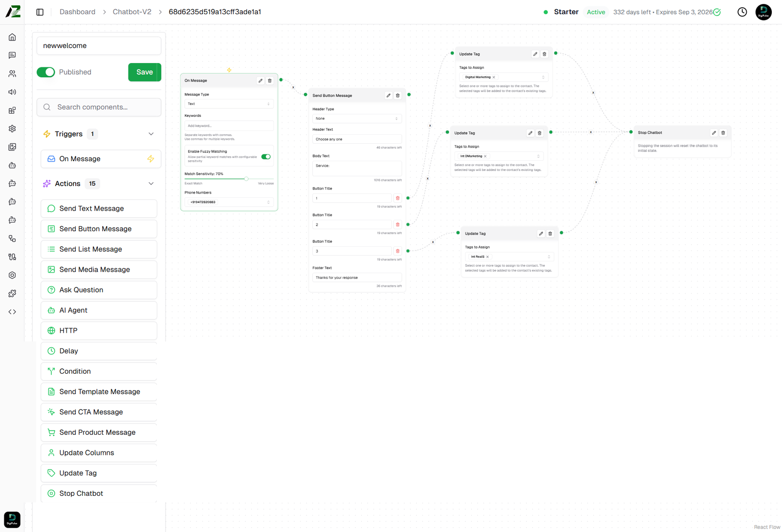This screenshot has height=532, width=782.
Task: Delete the Send Button Message node
Action: 398,96
